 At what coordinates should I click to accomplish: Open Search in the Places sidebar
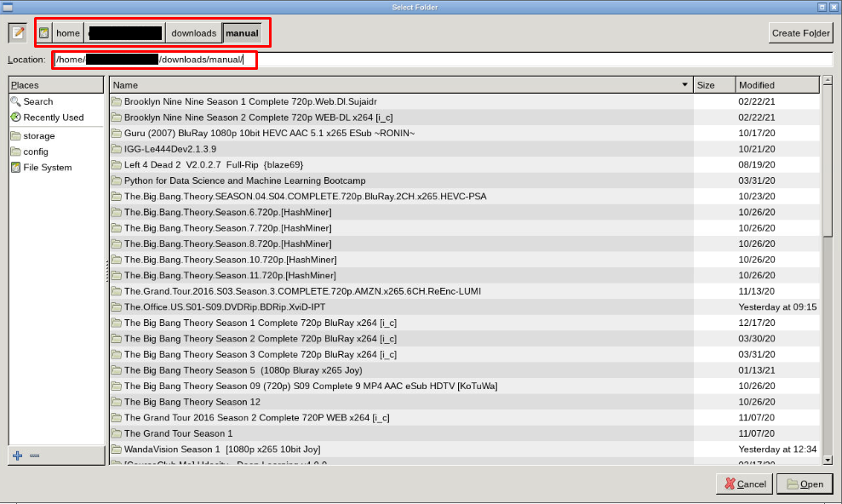[36, 101]
